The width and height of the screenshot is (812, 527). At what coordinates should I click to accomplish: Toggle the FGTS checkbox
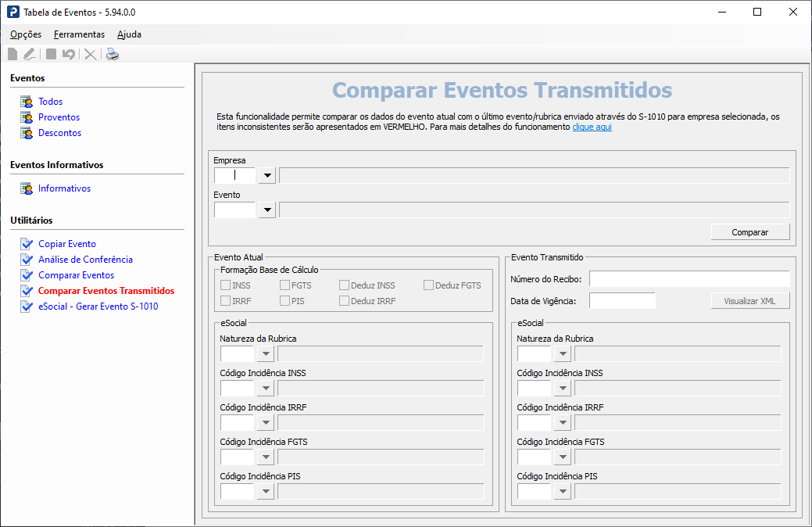click(284, 285)
